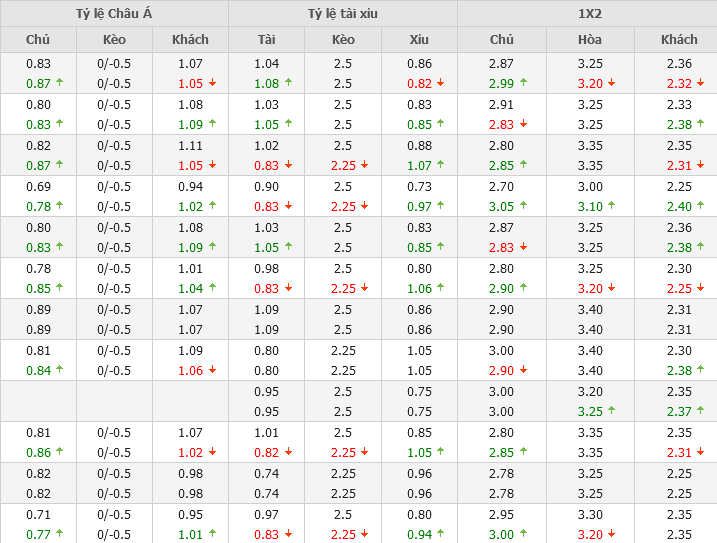Click the green arrow beside 2.37
This screenshot has height=543, width=717.
[x=703, y=411]
